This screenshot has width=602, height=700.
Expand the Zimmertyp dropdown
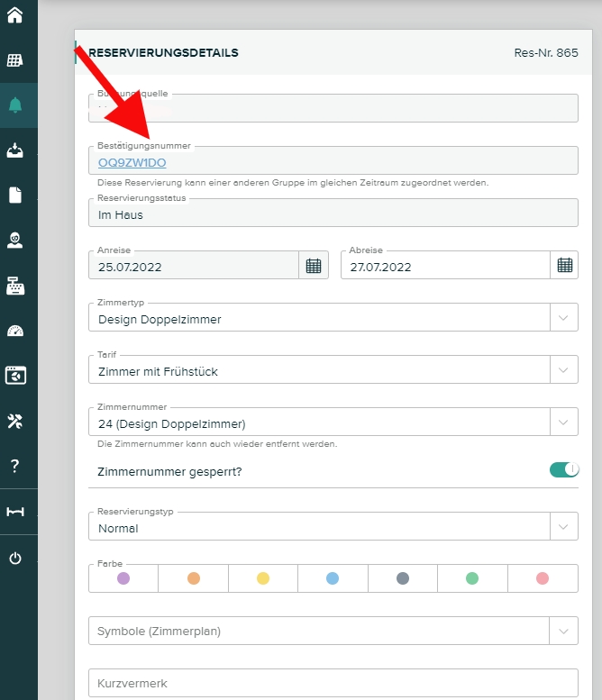[563, 318]
